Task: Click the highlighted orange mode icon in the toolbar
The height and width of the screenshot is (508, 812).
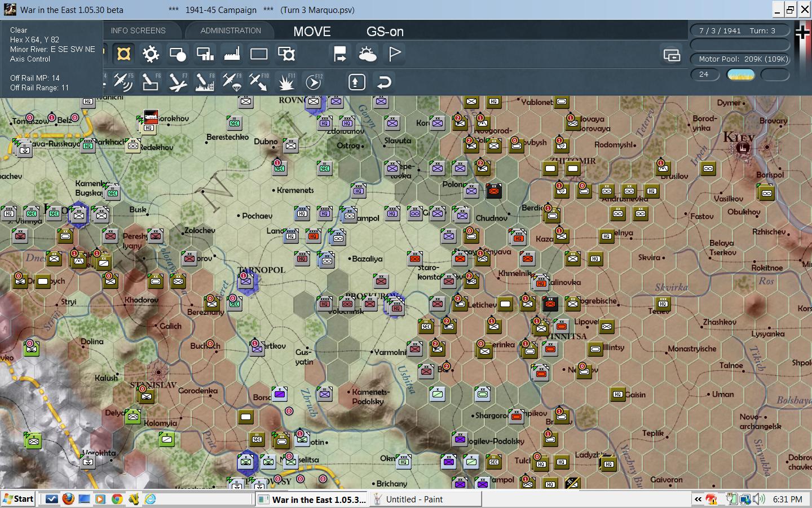Action: coord(123,54)
